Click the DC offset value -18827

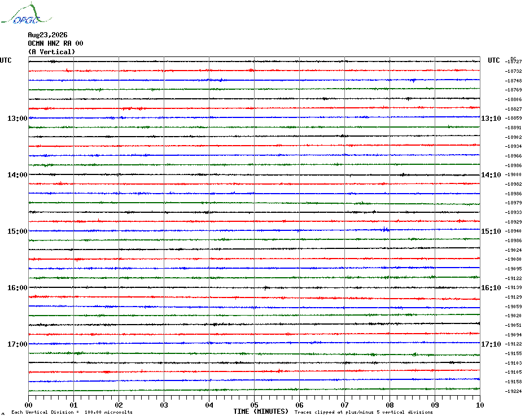(x=513, y=109)
